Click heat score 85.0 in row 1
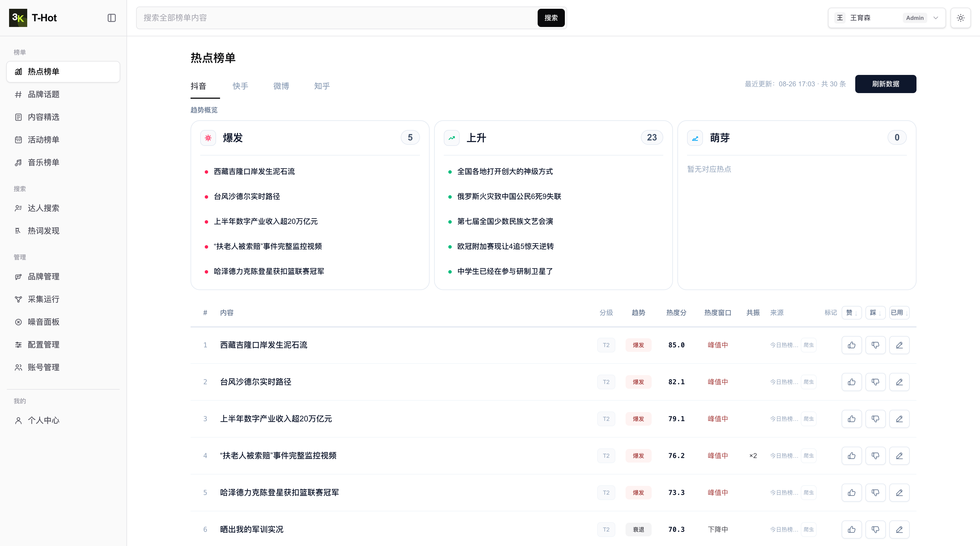The height and width of the screenshot is (546, 980). tap(676, 345)
